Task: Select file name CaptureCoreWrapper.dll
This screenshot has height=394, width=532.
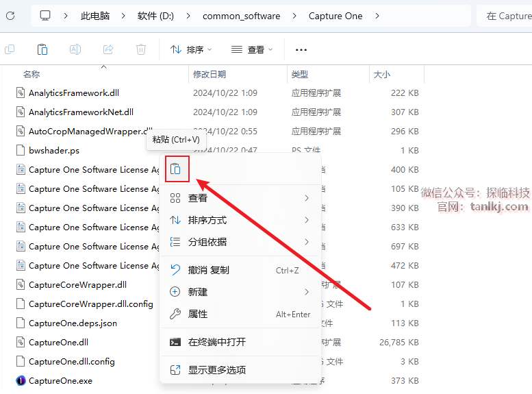Action: [77, 284]
